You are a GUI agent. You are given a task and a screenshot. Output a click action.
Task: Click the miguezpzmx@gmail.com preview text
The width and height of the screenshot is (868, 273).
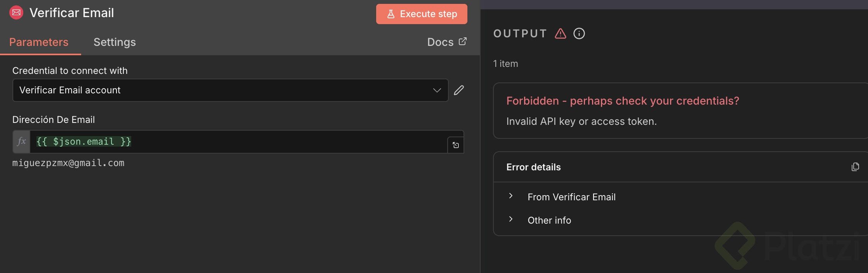[68, 163]
